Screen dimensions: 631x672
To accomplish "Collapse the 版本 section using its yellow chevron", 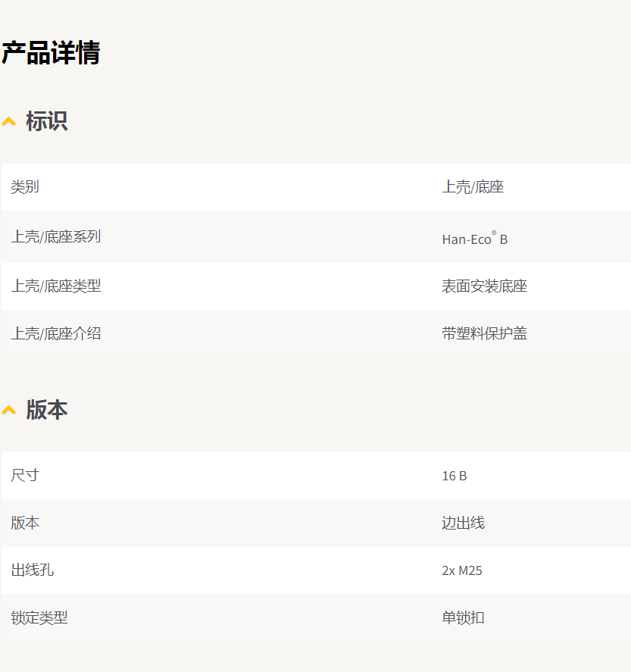I will click(9, 410).
